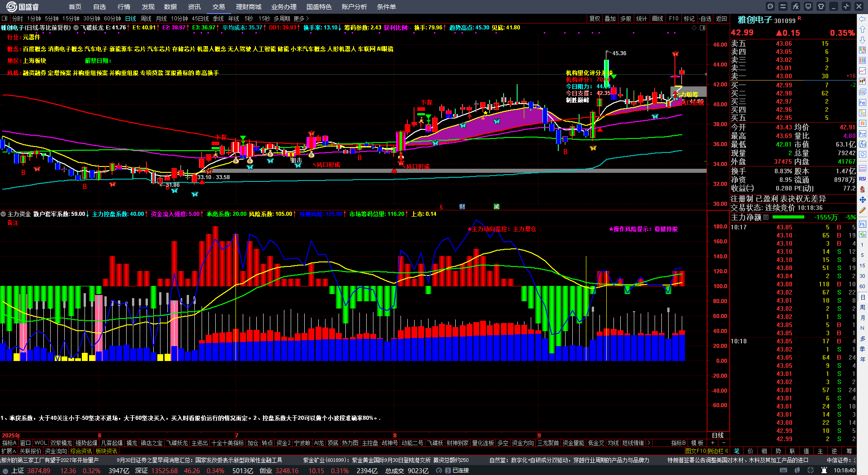868x475 pixels.
Task: Switch to the 周线 weekly period tab
Action: [x=146, y=19]
